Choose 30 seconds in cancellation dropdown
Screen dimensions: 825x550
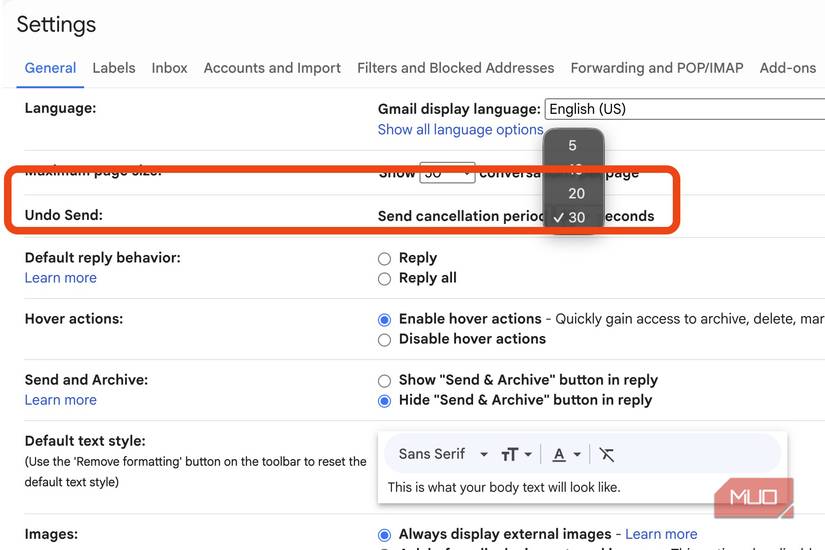click(573, 217)
